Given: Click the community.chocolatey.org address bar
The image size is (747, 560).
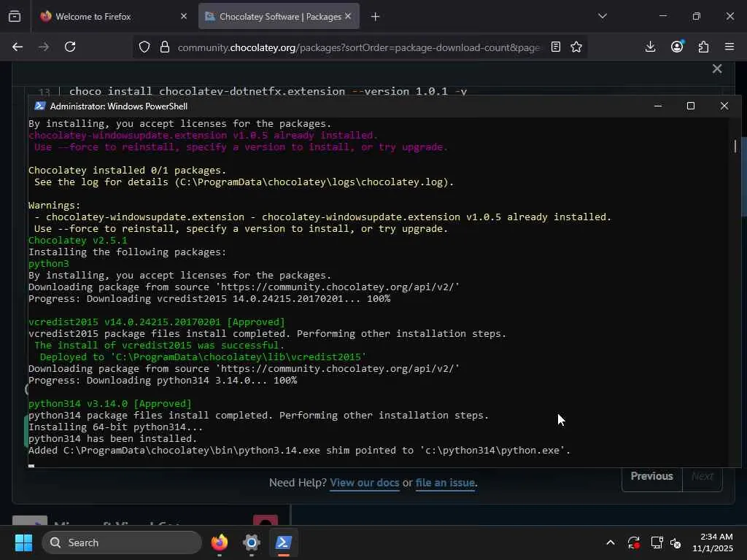Looking at the screenshot, I should tap(358, 47).
